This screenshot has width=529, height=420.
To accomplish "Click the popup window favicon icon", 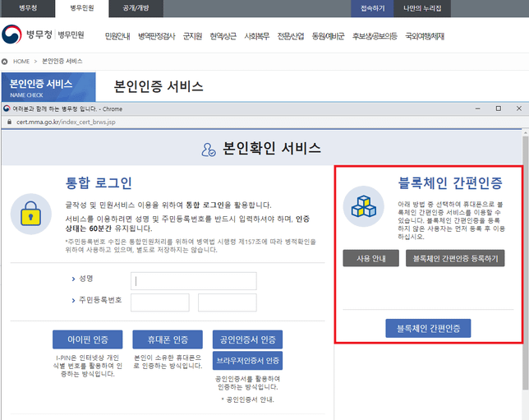I will point(7,108).
